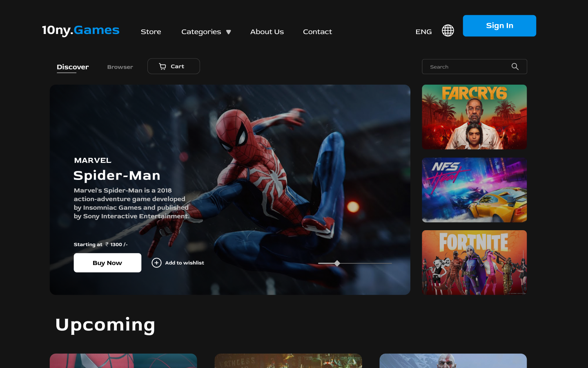This screenshot has width=588, height=368.
Task: Click in the Search input field
Action: coord(474,67)
